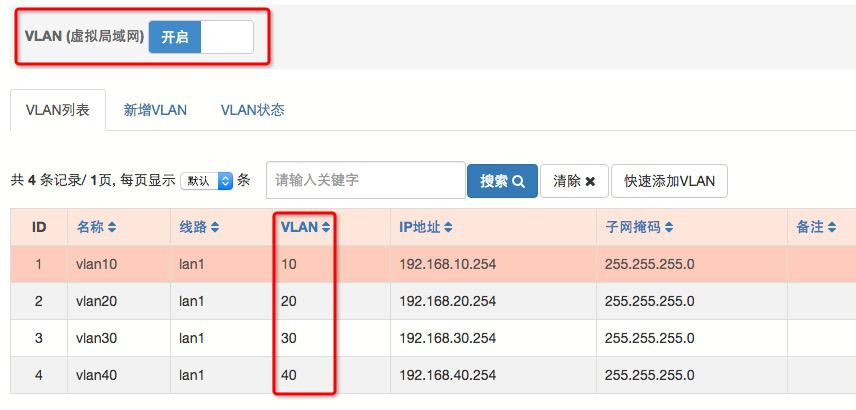Click the IP地址 sort arrows
This screenshot has width=856, height=410.
448,228
